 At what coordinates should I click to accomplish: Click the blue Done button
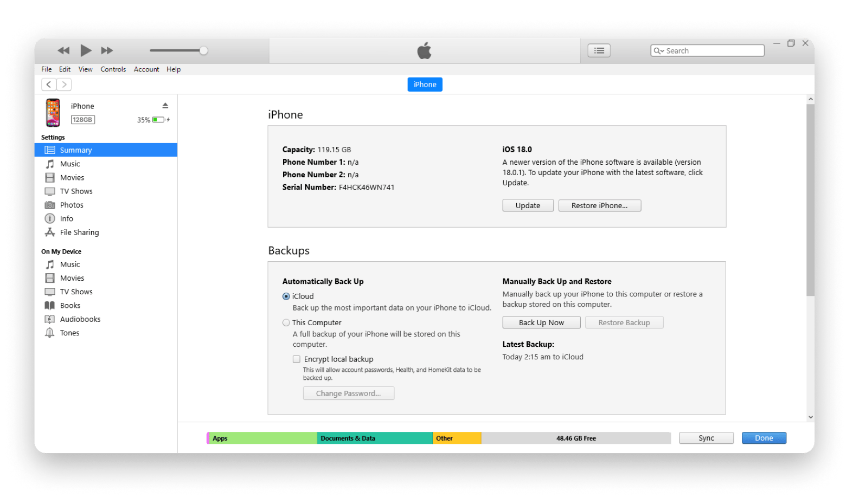coord(764,438)
